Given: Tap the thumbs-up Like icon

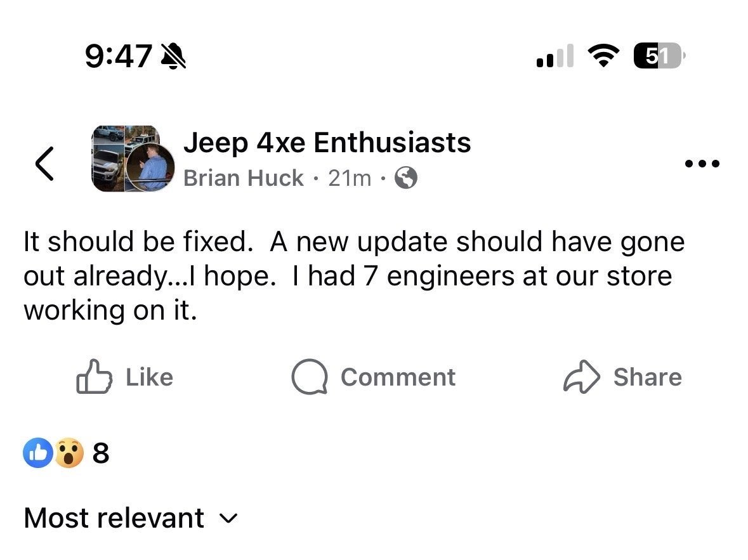Looking at the screenshot, I should pos(94,377).
